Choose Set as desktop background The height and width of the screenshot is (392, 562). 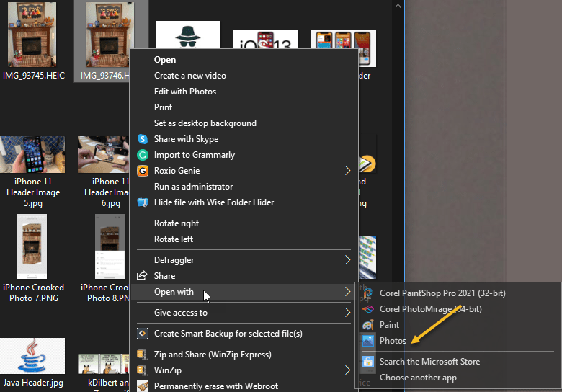205,123
